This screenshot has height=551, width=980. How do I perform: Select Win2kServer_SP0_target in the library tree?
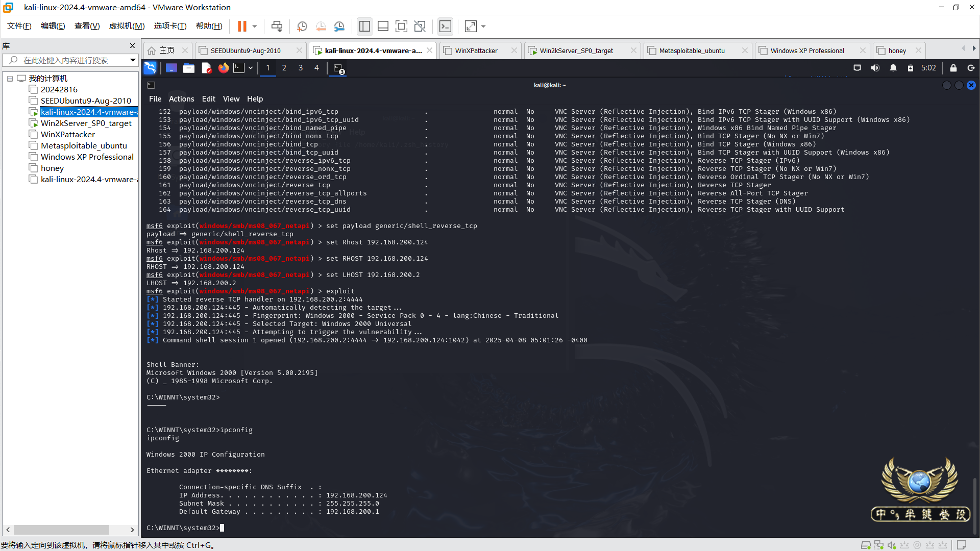86,123
